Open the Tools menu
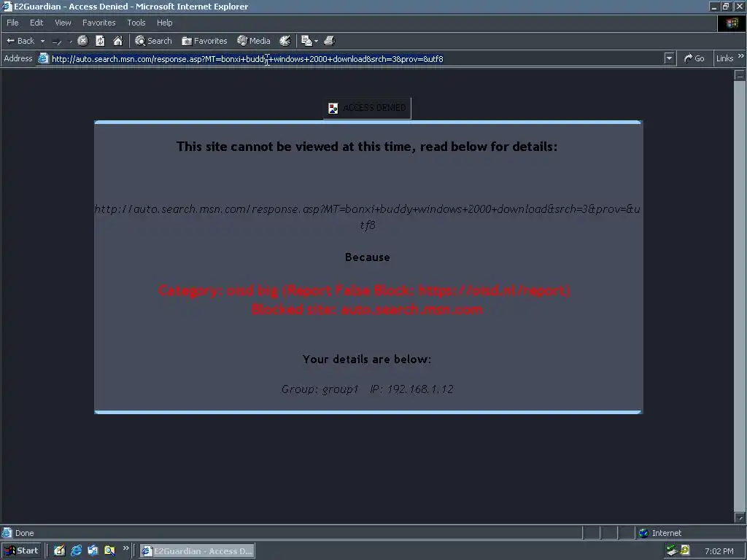This screenshot has width=747, height=560. (x=136, y=23)
